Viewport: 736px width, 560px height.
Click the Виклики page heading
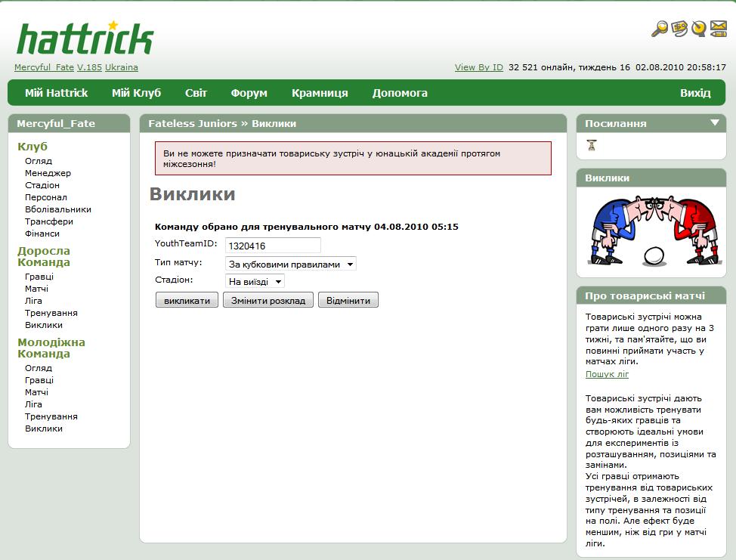coord(193,194)
